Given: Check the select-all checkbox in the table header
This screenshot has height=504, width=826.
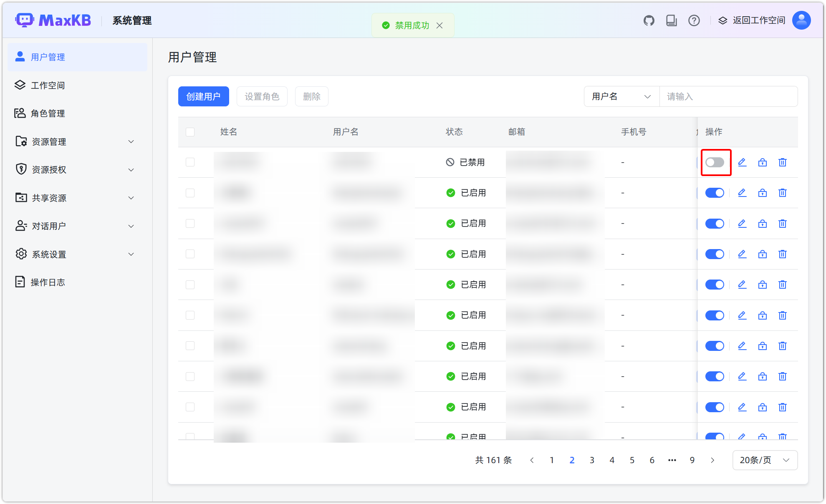Looking at the screenshot, I should [x=190, y=132].
